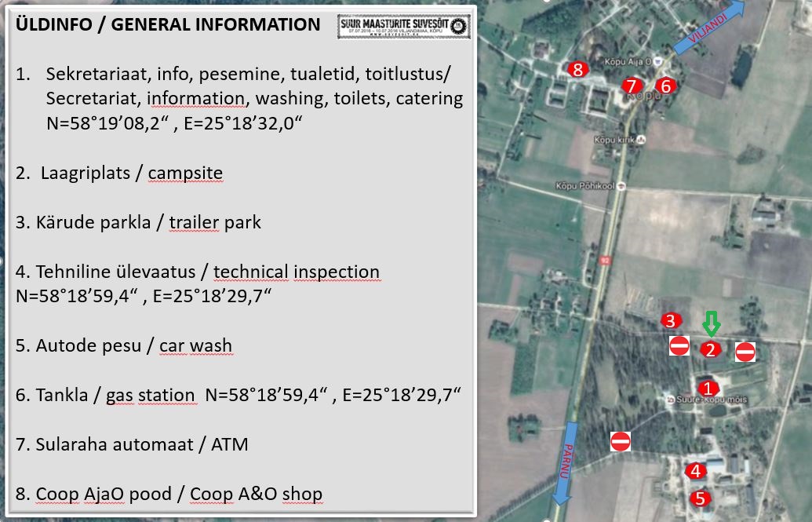
Task: Click no-entry sign beside the Pärnu road
Action: 621,441
